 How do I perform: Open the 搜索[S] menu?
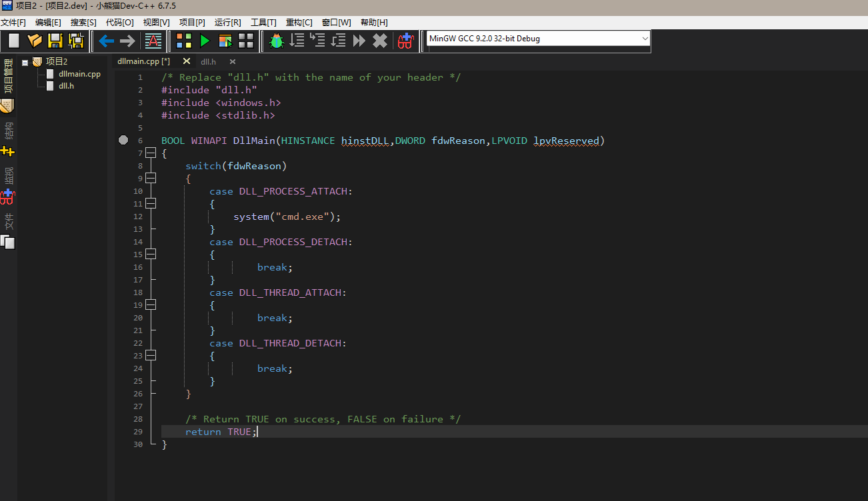click(x=83, y=23)
